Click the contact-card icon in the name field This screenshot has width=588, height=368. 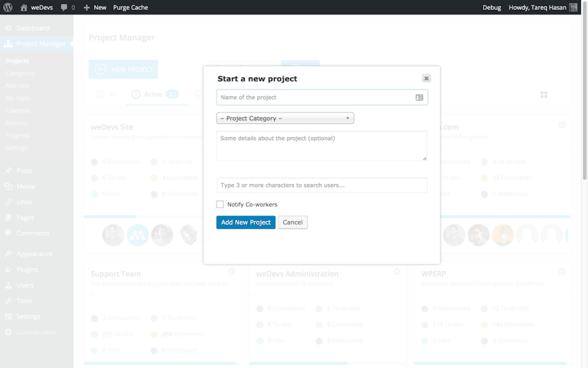[420, 97]
